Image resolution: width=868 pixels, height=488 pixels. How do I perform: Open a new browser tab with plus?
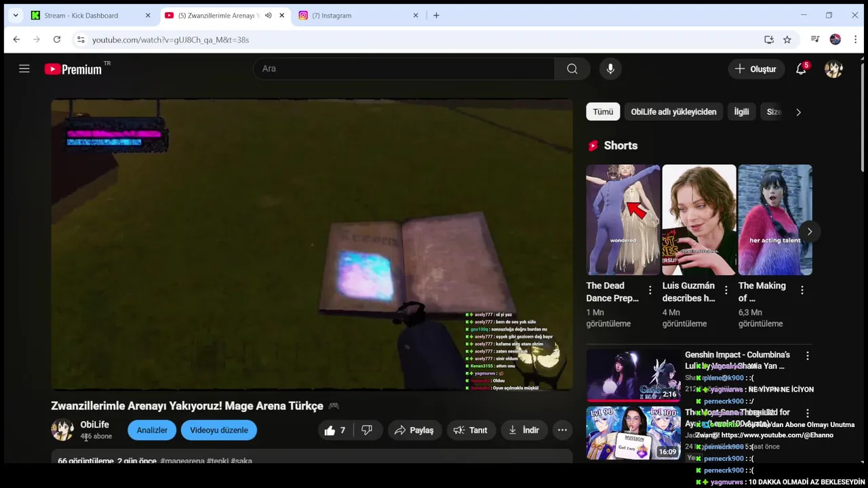(x=436, y=15)
